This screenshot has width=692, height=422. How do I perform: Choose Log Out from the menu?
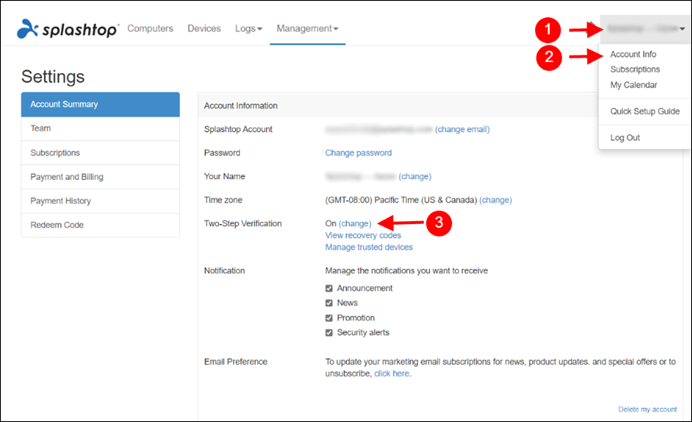624,138
